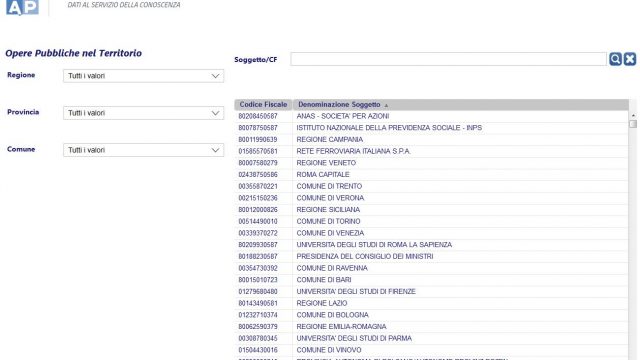This screenshot has height=360, width=640.
Task: Click codice fiscale 00355870221
Action: pyautogui.click(x=258, y=187)
